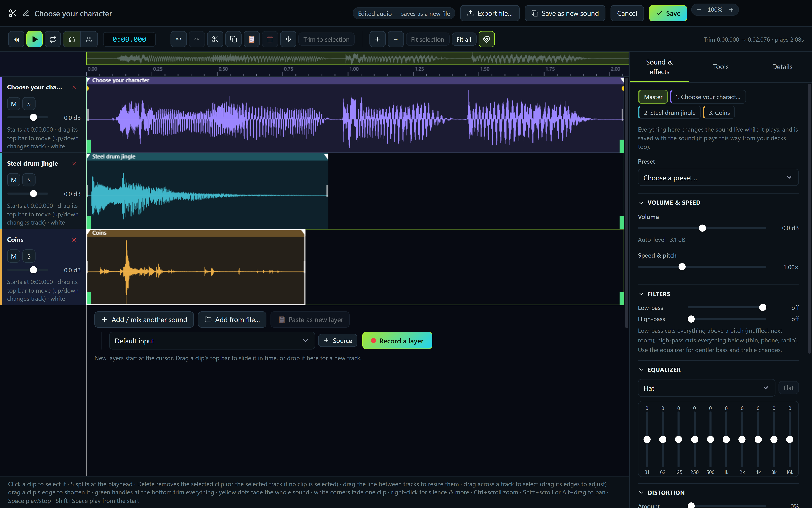This screenshot has width=812, height=508.
Task: Toggle the audience output icon
Action: coord(89,39)
